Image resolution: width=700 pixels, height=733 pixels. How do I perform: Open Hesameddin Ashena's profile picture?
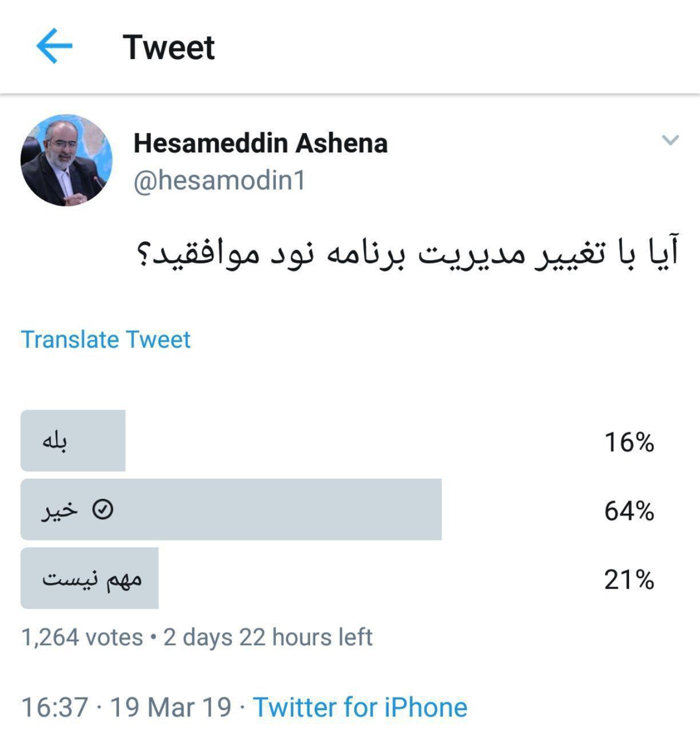66,160
